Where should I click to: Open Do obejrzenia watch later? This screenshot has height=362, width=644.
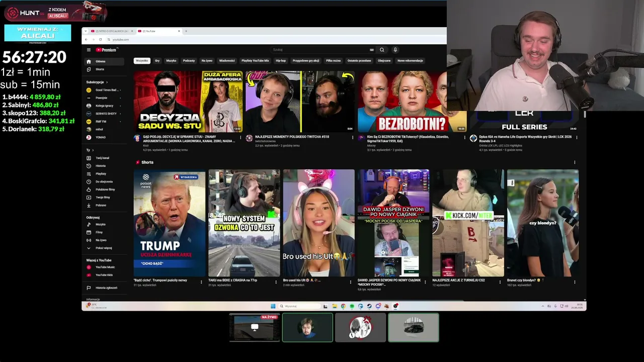(x=103, y=182)
